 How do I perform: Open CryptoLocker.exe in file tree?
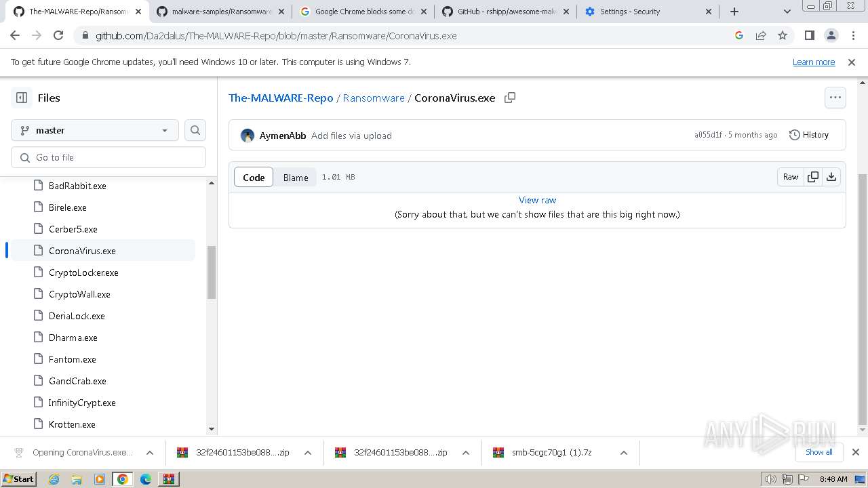pyautogui.click(x=83, y=272)
